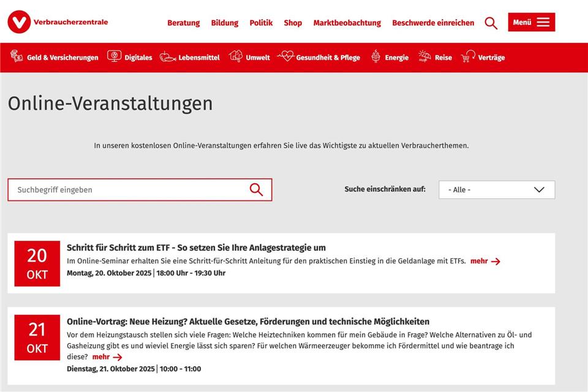The height and width of the screenshot is (392, 588).
Task: Select Beschwerde einreichen in the top navigation
Action: click(x=433, y=23)
